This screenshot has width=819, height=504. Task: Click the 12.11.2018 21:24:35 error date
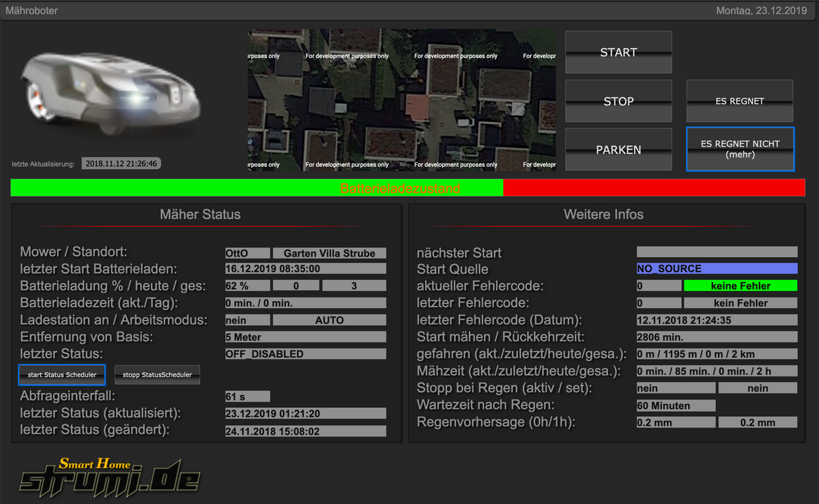(717, 320)
